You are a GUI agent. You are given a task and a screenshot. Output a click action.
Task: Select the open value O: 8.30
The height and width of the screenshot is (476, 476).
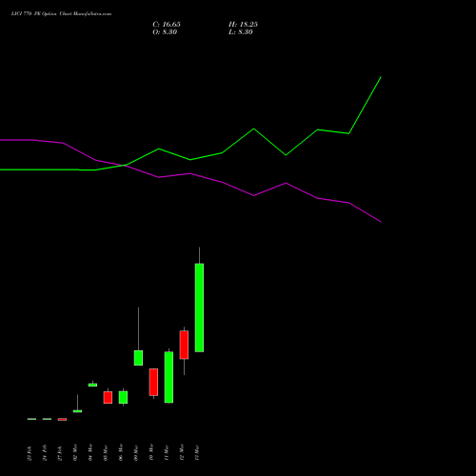click(x=165, y=32)
